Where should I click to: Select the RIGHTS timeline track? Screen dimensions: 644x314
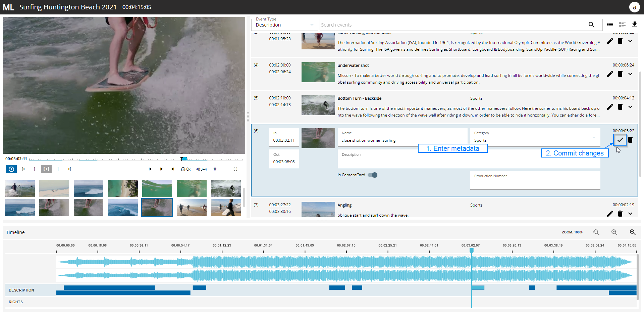16,302
